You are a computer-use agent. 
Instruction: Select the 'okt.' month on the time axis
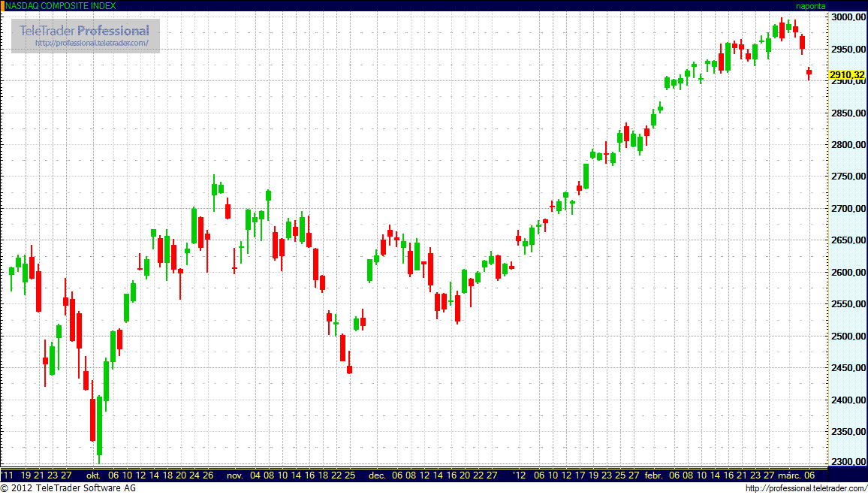tap(94, 475)
